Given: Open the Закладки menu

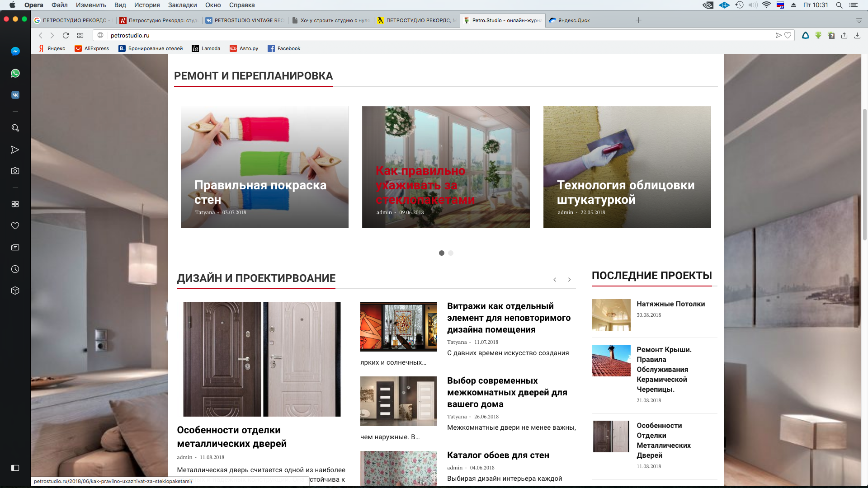Looking at the screenshot, I should 182,5.
